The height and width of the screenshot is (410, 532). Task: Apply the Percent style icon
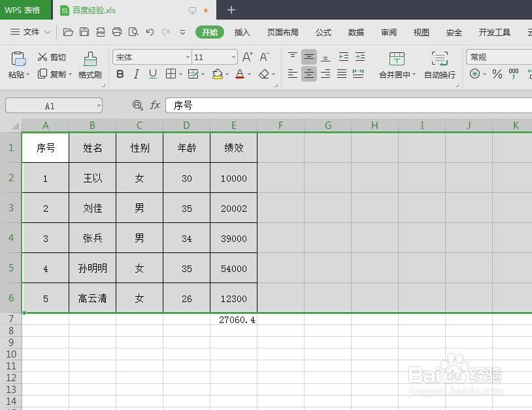coord(497,74)
